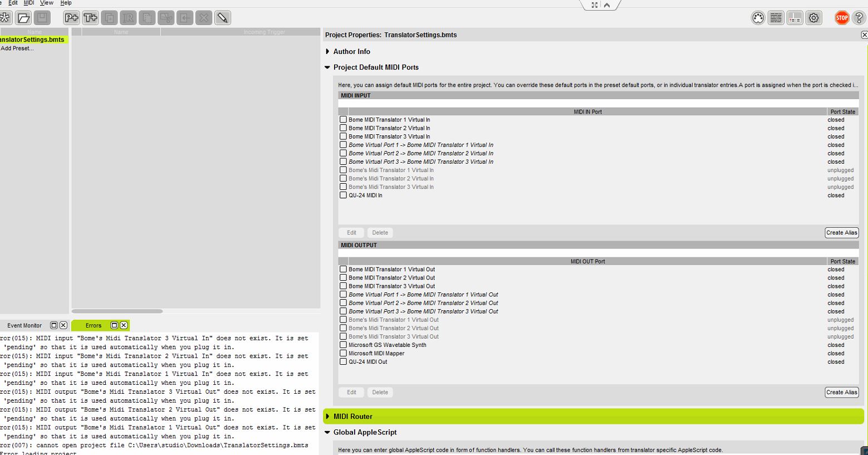The height and width of the screenshot is (455, 868).
Task: Enable the QU-24 MIDI In port
Action: 343,195
